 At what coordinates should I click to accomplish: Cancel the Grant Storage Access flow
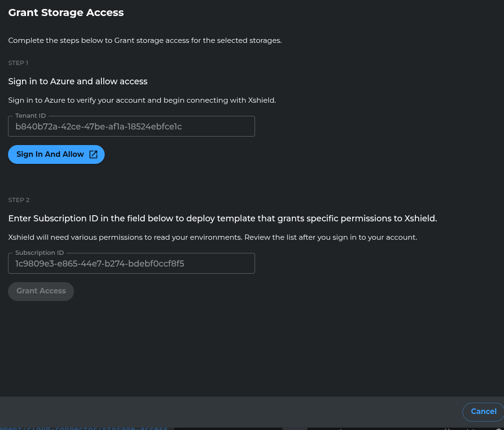483,412
